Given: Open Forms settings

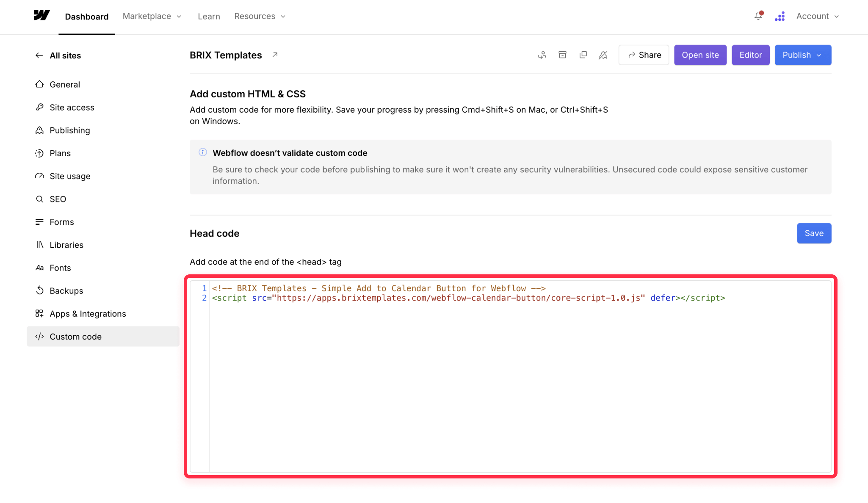Looking at the screenshot, I should click(103, 222).
